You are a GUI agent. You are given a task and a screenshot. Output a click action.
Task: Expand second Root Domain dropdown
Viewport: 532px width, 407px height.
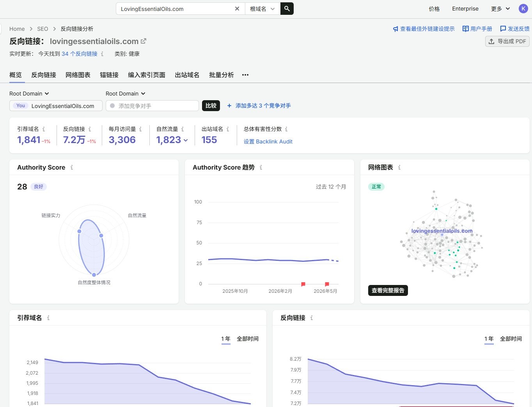click(x=126, y=94)
